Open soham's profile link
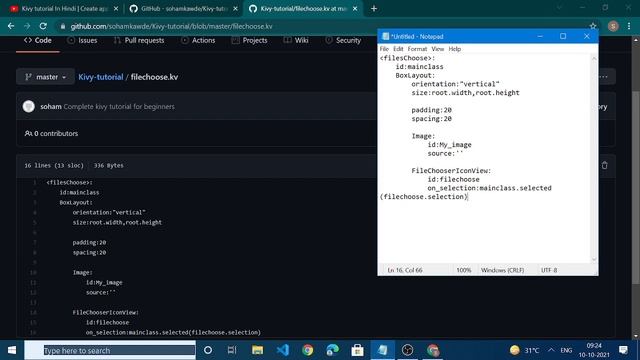The height and width of the screenshot is (360, 640). point(51,107)
